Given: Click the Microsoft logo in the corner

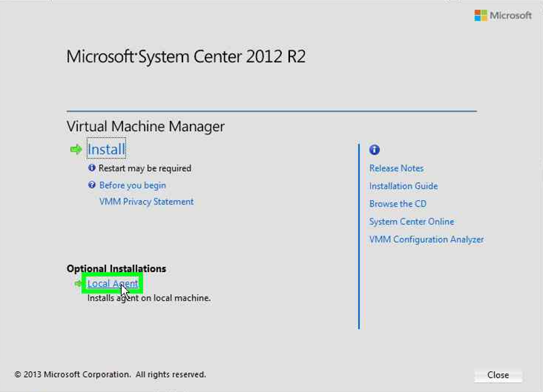Looking at the screenshot, I should [x=503, y=16].
